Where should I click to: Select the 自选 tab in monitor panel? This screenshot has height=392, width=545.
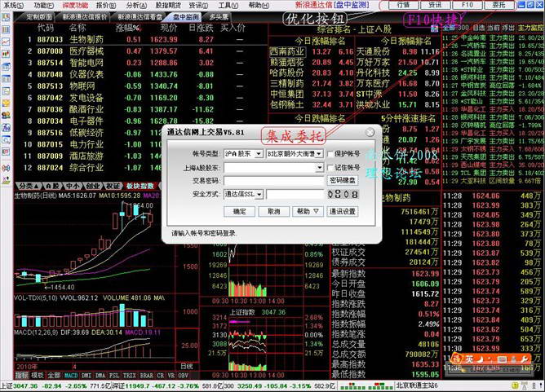click(479, 28)
